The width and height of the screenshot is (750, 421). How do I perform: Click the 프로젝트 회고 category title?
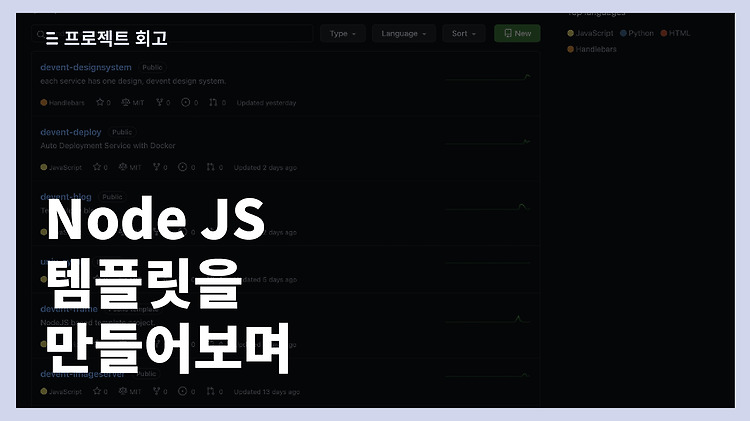(116, 38)
